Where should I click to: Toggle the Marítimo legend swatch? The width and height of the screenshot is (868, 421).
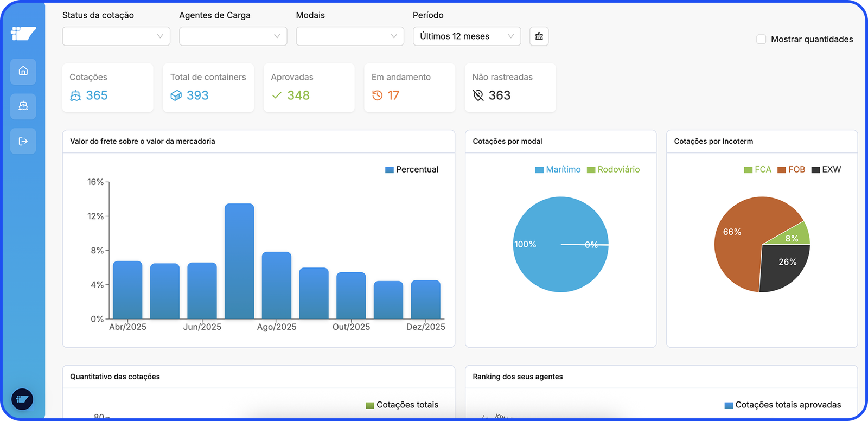click(x=539, y=170)
